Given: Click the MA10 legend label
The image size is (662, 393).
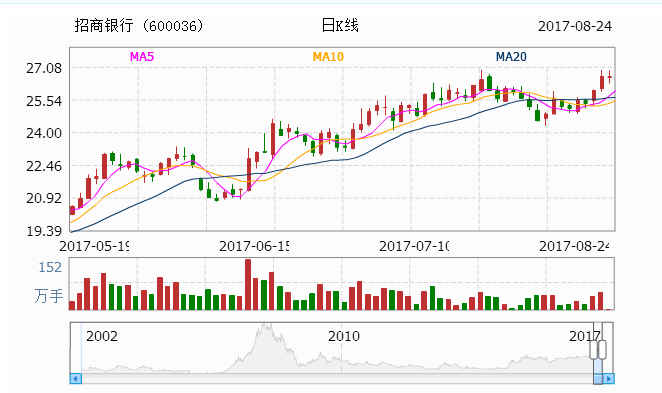Looking at the screenshot, I should coord(328,57).
